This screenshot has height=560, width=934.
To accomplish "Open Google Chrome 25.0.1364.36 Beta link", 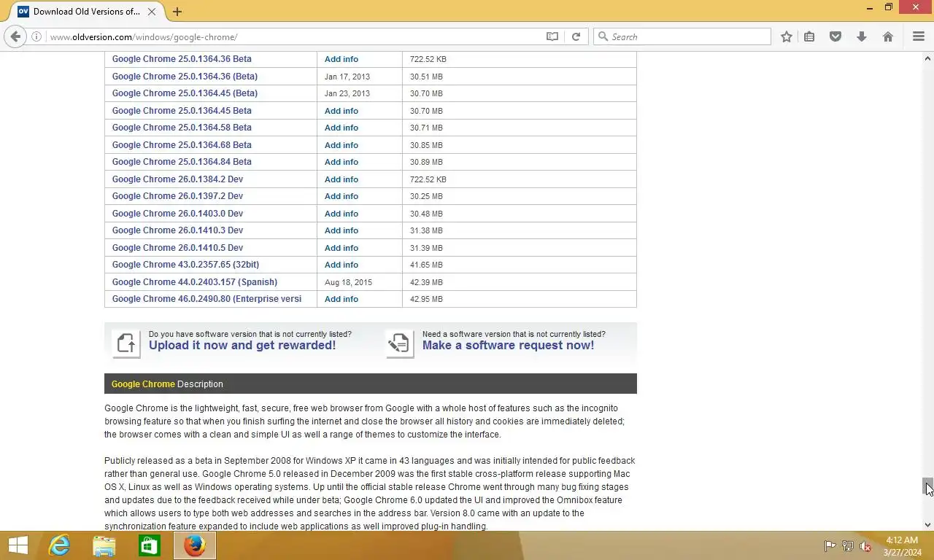I will (x=182, y=59).
